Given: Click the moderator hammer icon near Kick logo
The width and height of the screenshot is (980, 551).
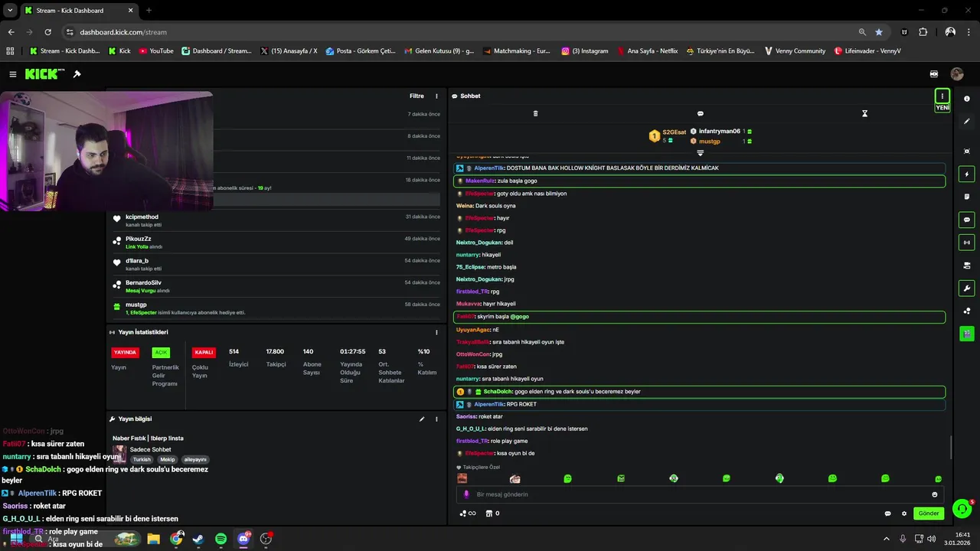Looking at the screenshot, I should click(77, 74).
